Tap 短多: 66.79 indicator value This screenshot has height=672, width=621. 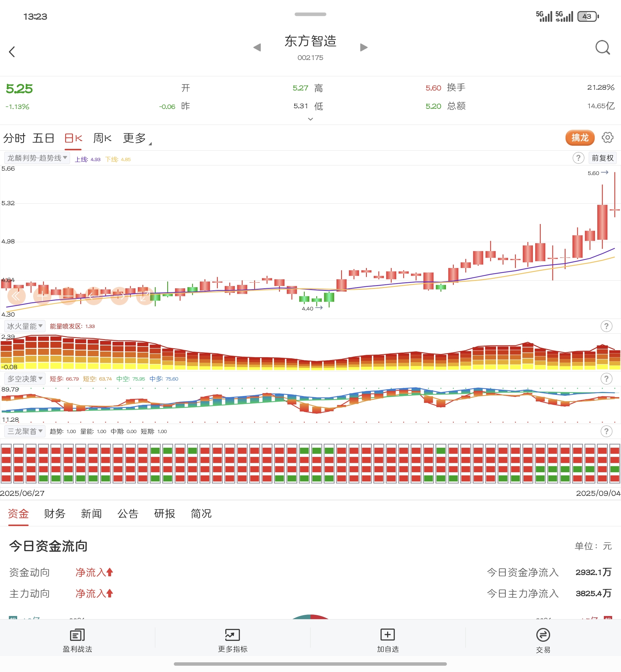64,379
